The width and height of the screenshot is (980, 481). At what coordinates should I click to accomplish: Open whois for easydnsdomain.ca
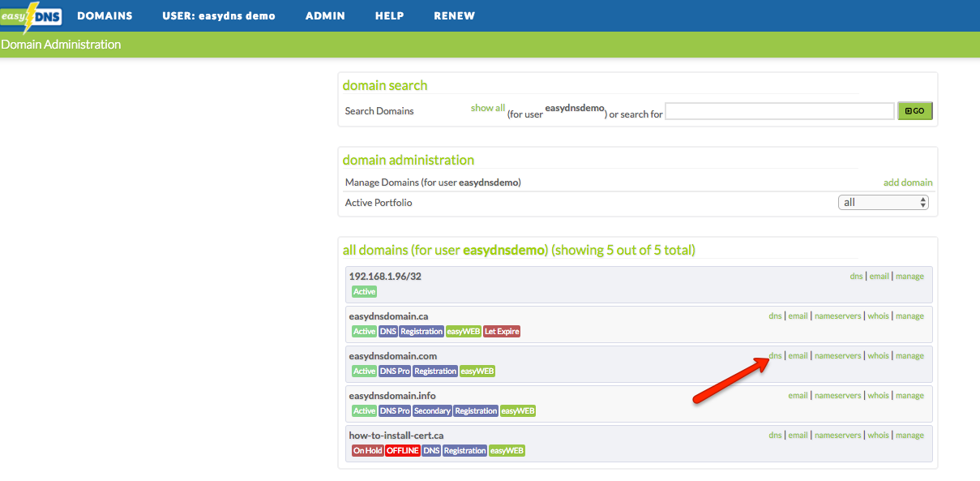[x=879, y=316]
